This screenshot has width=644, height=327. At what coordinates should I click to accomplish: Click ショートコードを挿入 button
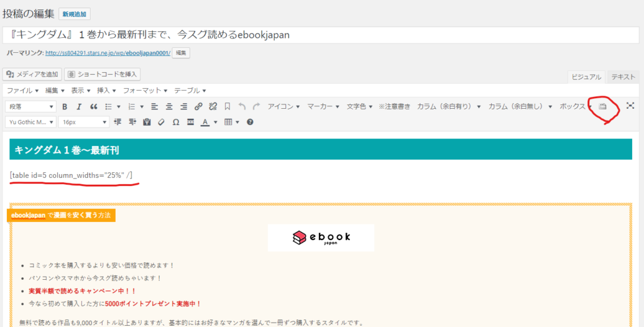(103, 74)
